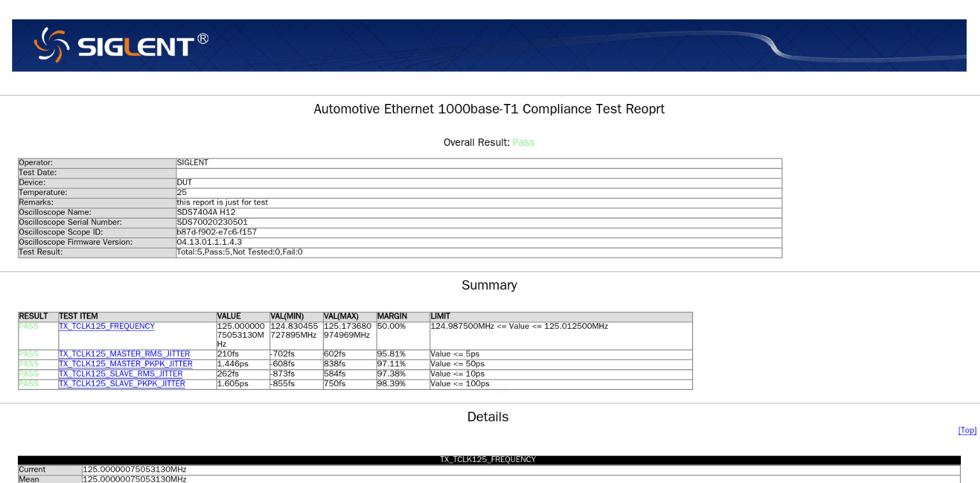Go to TX_TCLK125_SLAVE_PKPK_JITTER details

tap(122, 384)
